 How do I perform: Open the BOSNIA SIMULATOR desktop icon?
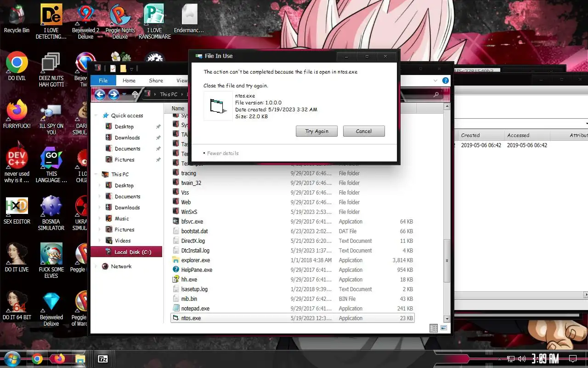pos(51,213)
